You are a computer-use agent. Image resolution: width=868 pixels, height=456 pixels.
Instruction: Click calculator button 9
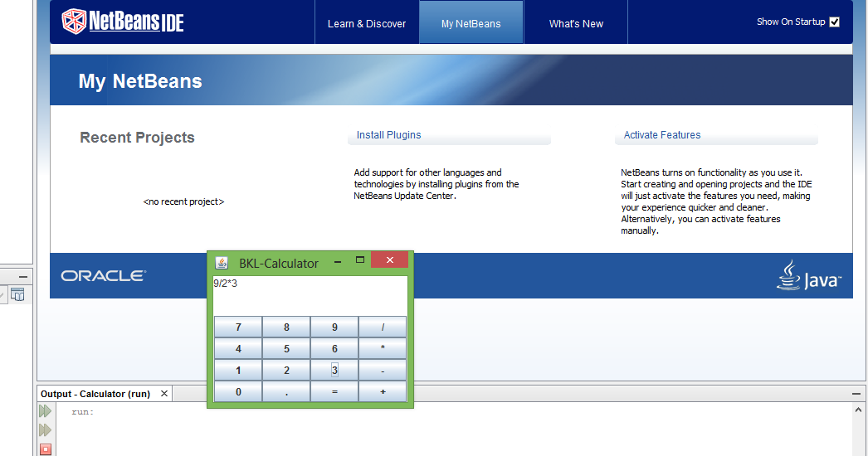(334, 327)
